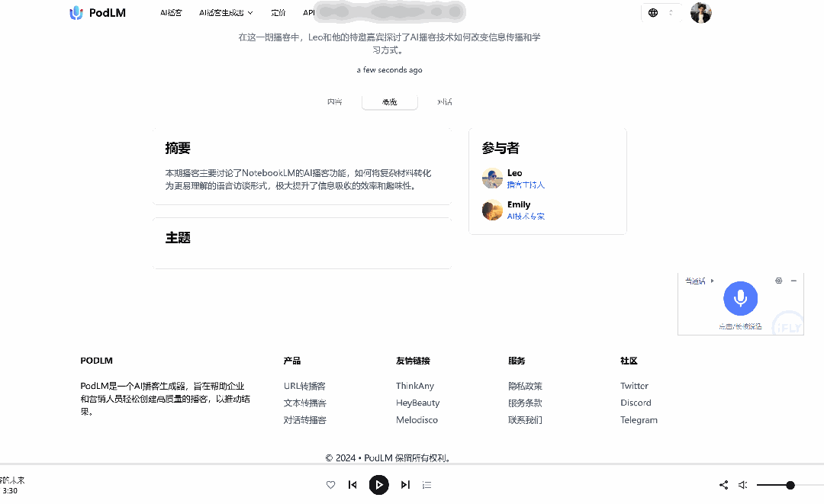Mute audio with the speaker icon
Screen dimensions: 824x504
click(742, 484)
